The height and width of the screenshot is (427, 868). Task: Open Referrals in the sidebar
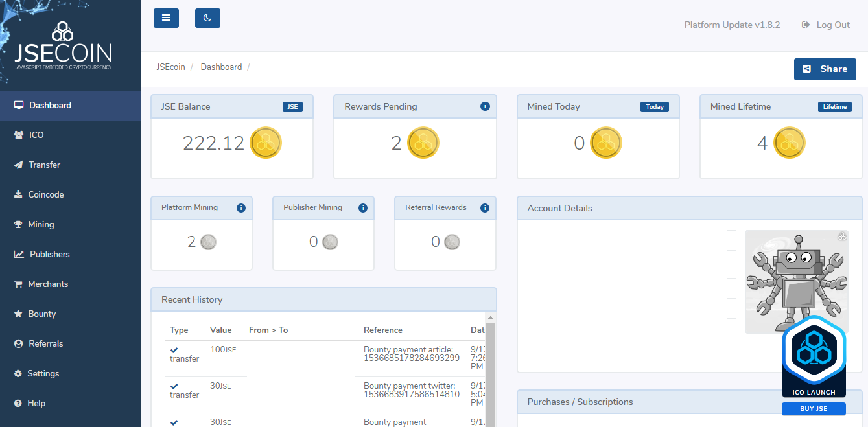coord(70,344)
